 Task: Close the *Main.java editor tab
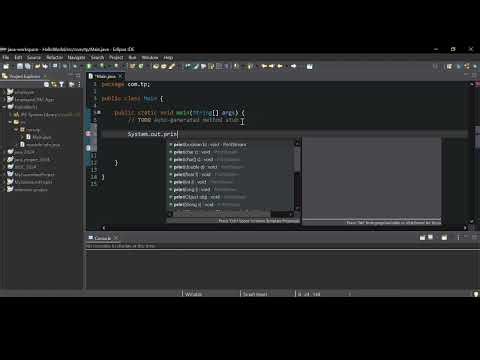tap(120, 76)
